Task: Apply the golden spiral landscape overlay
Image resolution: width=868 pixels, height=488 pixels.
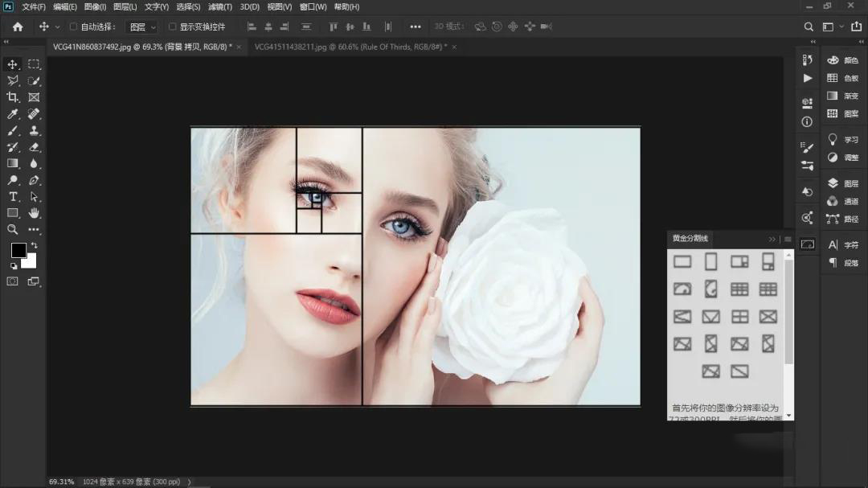Action: 682,289
